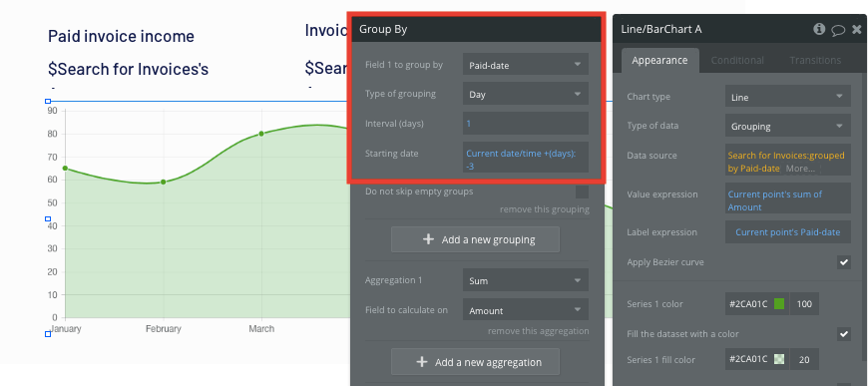Expand the Type of grouping dropdown
Viewport: 868px width, 386px height.
[x=526, y=94]
